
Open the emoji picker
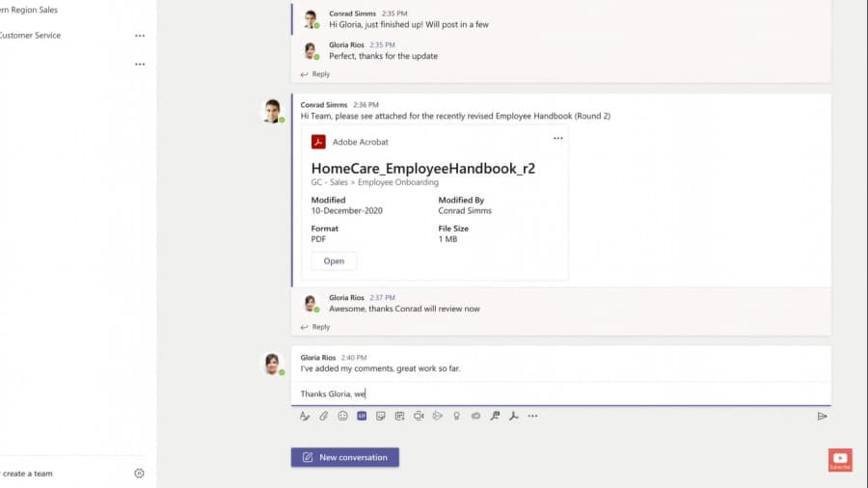coord(342,416)
